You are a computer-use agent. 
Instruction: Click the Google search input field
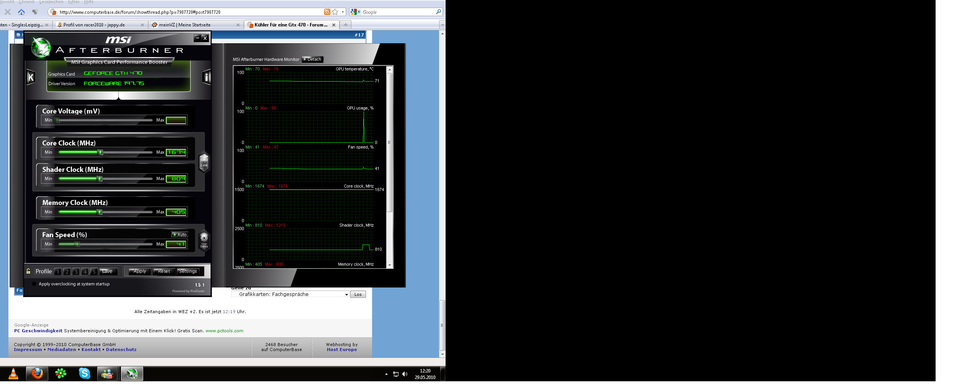(398, 12)
